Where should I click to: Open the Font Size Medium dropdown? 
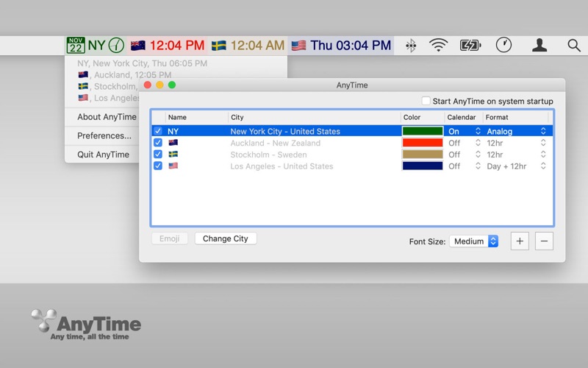tap(474, 241)
